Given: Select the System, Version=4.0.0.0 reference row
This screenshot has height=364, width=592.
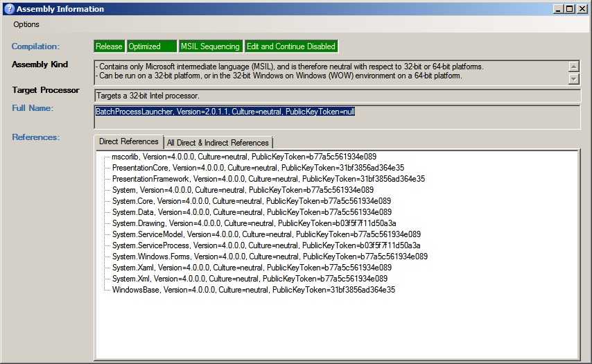Looking at the screenshot, I should pyautogui.click(x=243, y=190).
